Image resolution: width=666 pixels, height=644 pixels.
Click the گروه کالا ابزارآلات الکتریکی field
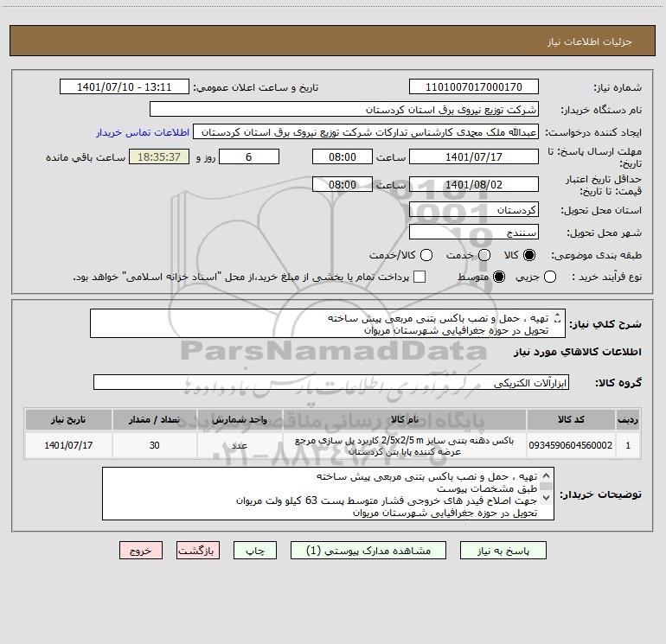tap(331, 382)
